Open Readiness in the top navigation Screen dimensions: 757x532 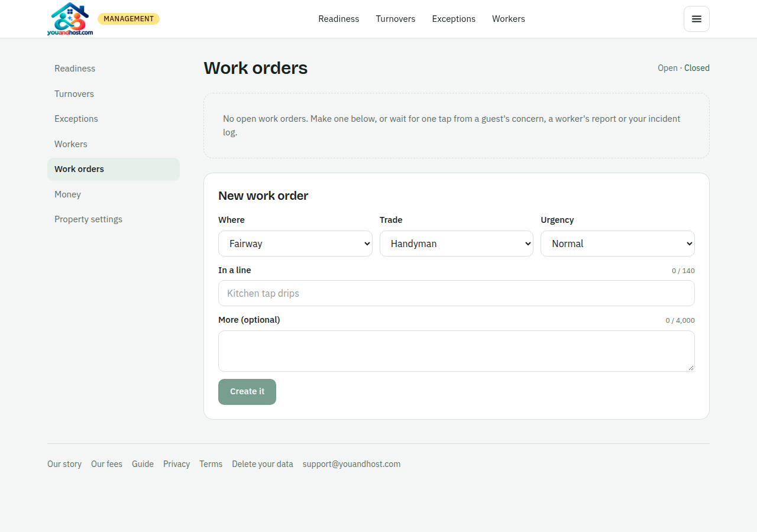coord(339,19)
